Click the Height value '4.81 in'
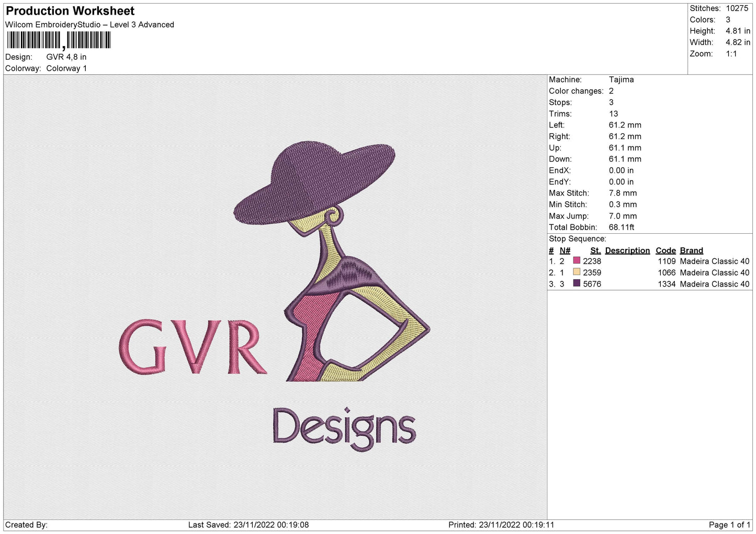The width and height of the screenshot is (756, 534). click(738, 31)
